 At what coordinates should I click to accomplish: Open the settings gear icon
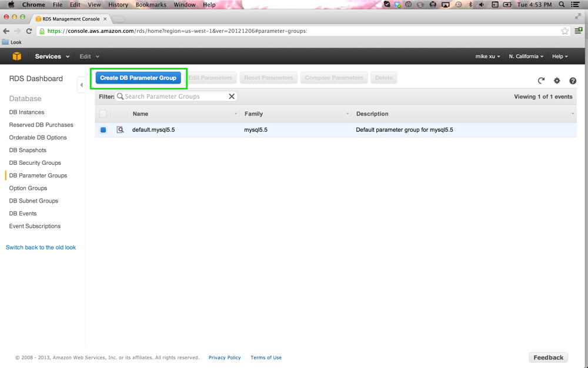tap(557, 81)
